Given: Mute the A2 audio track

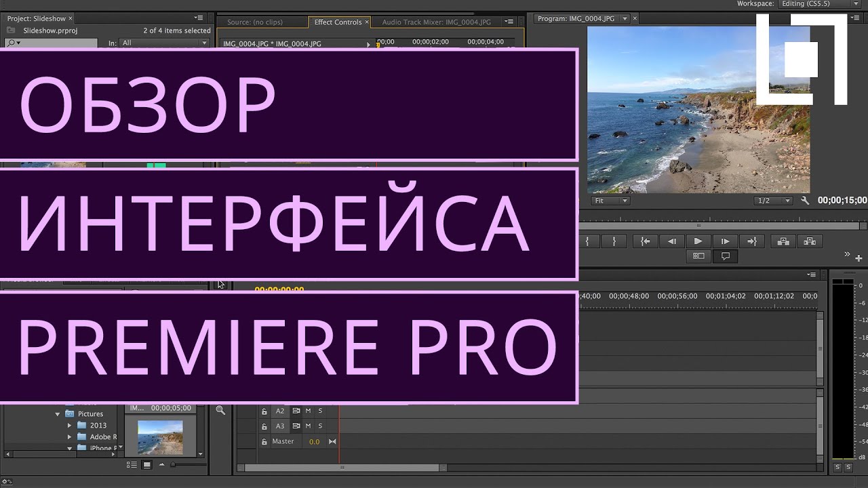Looking at the screenshot, I should [x=308, y=411].
